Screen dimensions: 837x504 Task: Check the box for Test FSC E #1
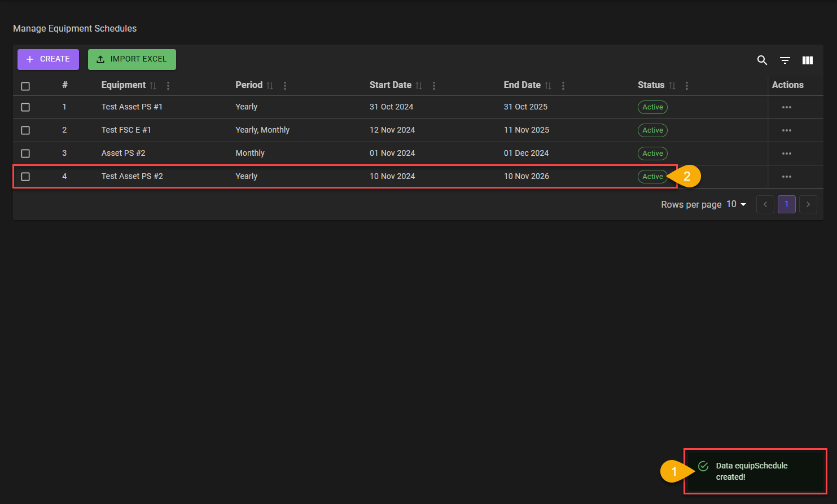(25, 130)
